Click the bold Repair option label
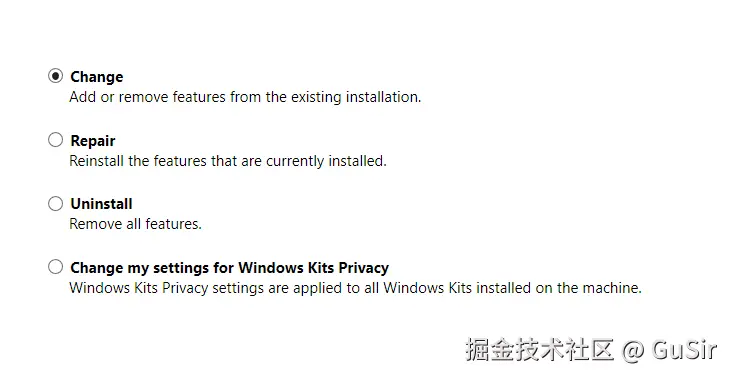The height and width of the screenshot is (378, 731). tap(93, 141)
